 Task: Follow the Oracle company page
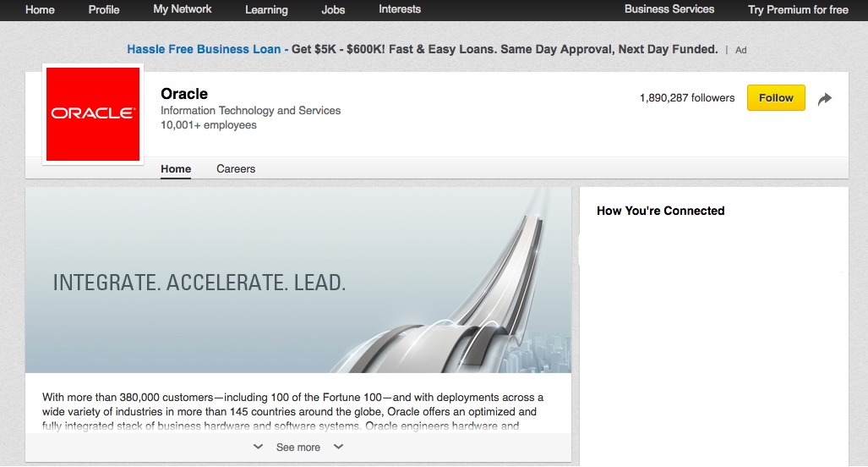776,98
